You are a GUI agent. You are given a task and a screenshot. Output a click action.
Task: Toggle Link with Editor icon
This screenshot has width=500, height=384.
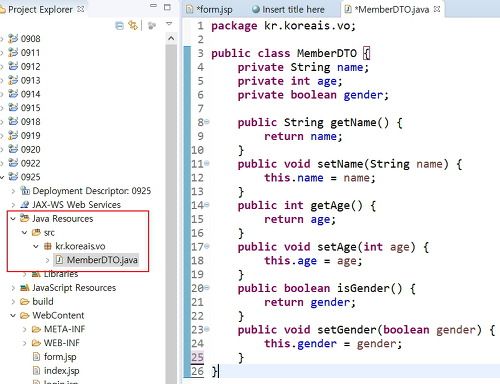coord(133,25)
